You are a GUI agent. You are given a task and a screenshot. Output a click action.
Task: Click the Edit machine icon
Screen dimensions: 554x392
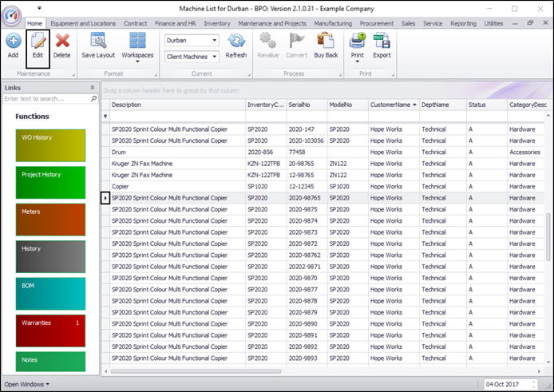pyautogui.click(x=38, y=45)
